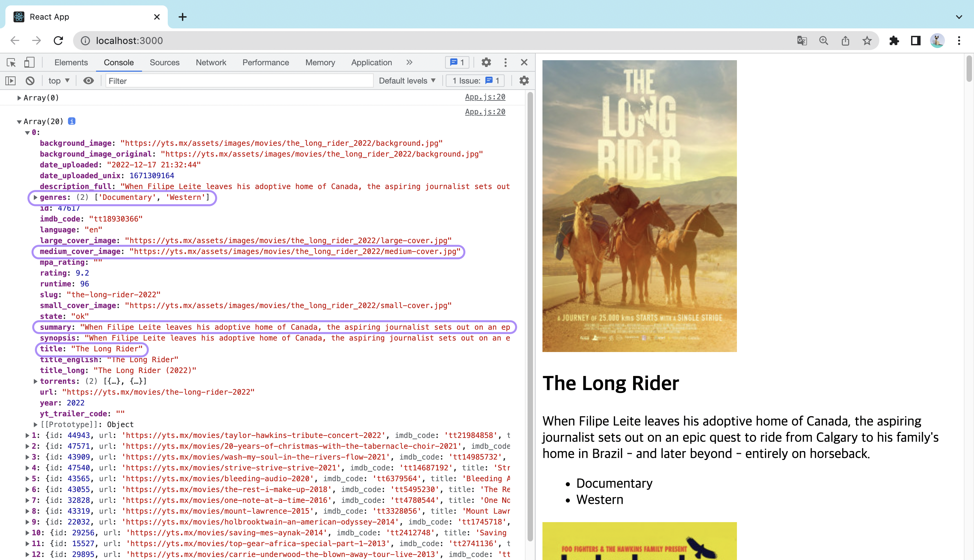Toggle the console sidebar
This screenshot has width=974, height=560.
click(x=10, y=81)
